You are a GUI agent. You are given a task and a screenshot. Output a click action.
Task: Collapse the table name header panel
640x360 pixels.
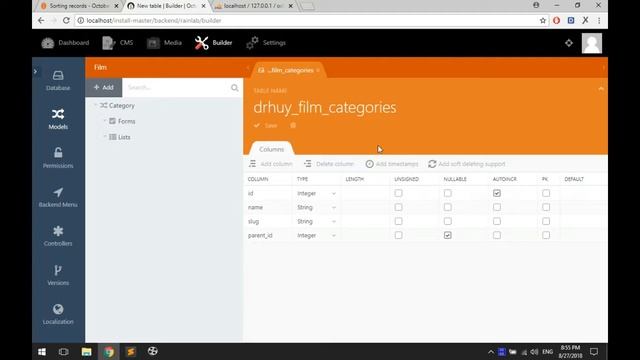[x=601, y=89]
